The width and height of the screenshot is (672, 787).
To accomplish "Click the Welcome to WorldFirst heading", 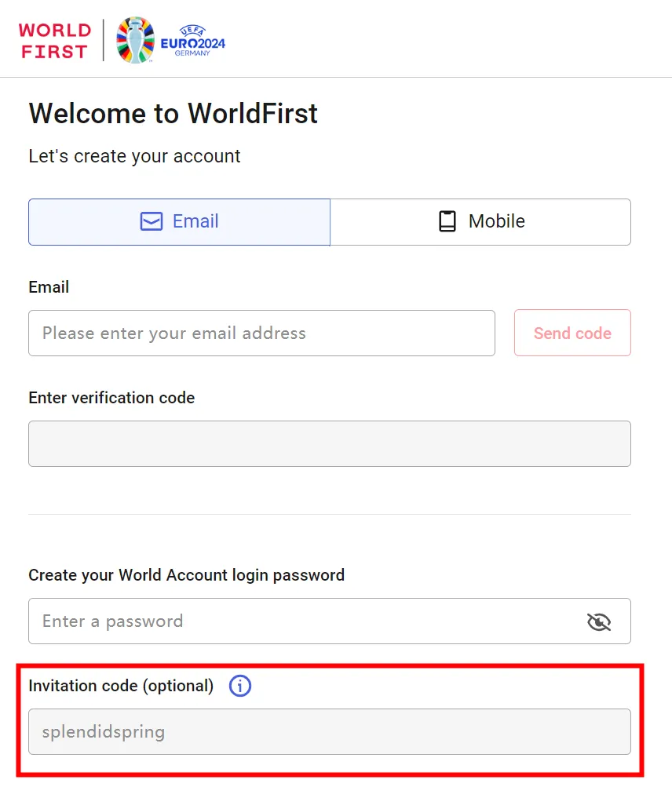I will click(173, 114).
